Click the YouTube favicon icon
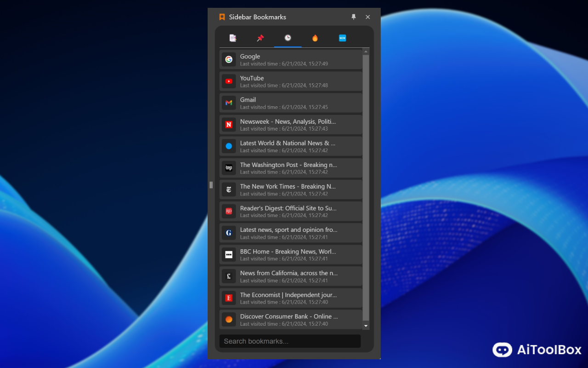Viewport: 588px width, 368px height. pos(229,81)
